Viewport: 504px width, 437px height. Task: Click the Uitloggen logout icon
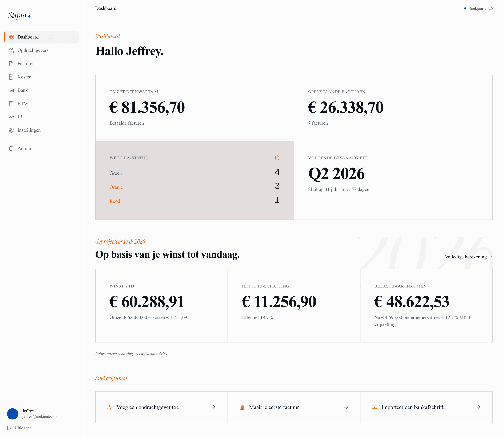(9, 428)
